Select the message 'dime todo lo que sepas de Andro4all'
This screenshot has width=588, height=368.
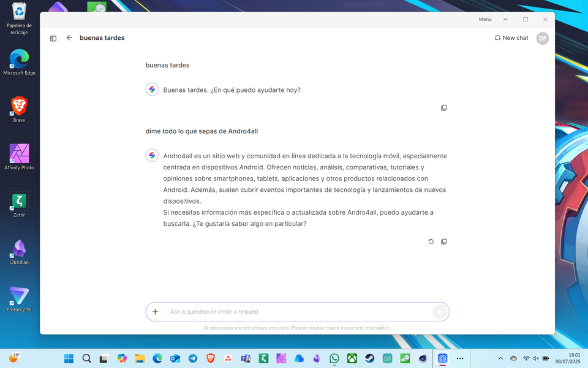202,131
